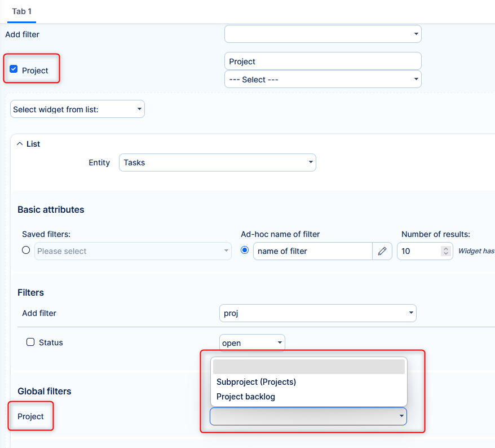This screenshot has height=448, width=495.
Task: Click the Global filters Project dropdown
Action: pyautogui.click(x=308, y=416)
